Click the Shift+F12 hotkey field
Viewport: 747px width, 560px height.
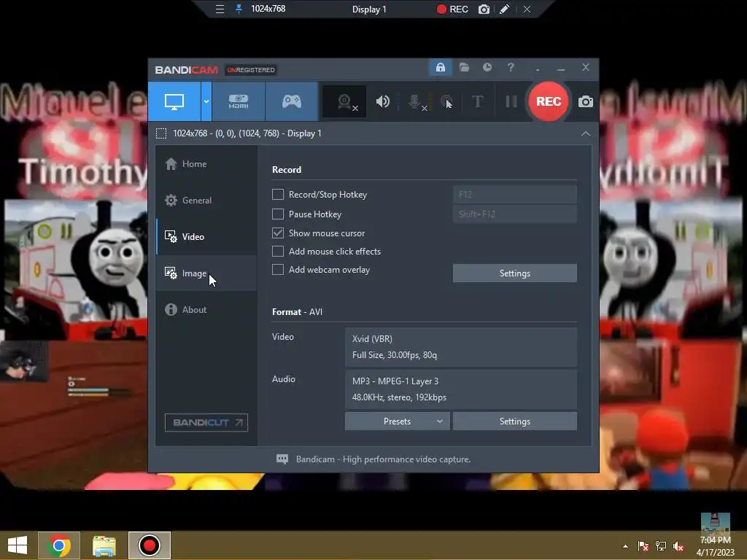click(x=514, y=214)
